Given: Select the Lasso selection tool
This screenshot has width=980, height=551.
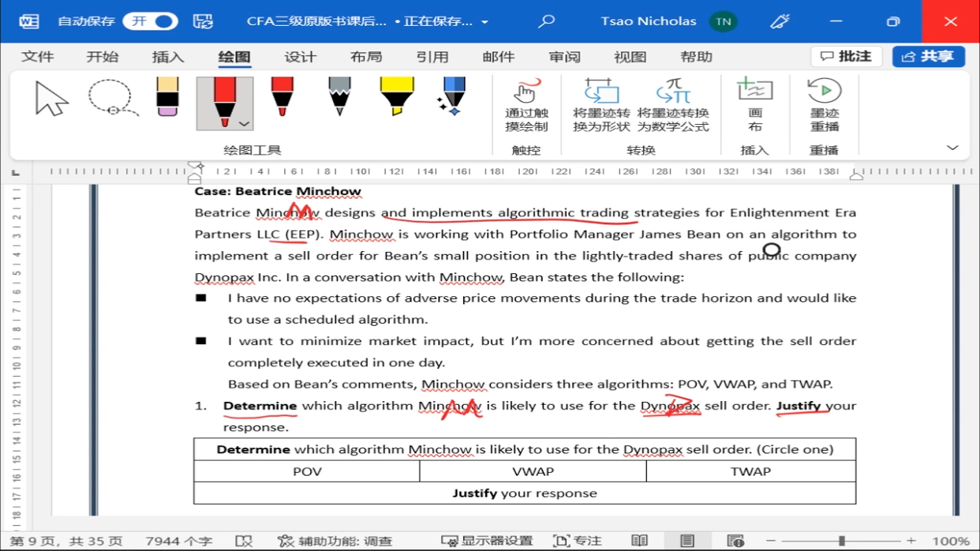Looking at the screenshot, I should coord(111,99).
